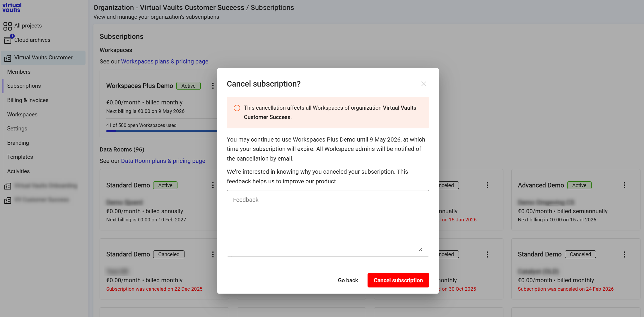Click the Virtual Vaults Customer organization icon
This screenshot has height=317, width=644.
8,58
